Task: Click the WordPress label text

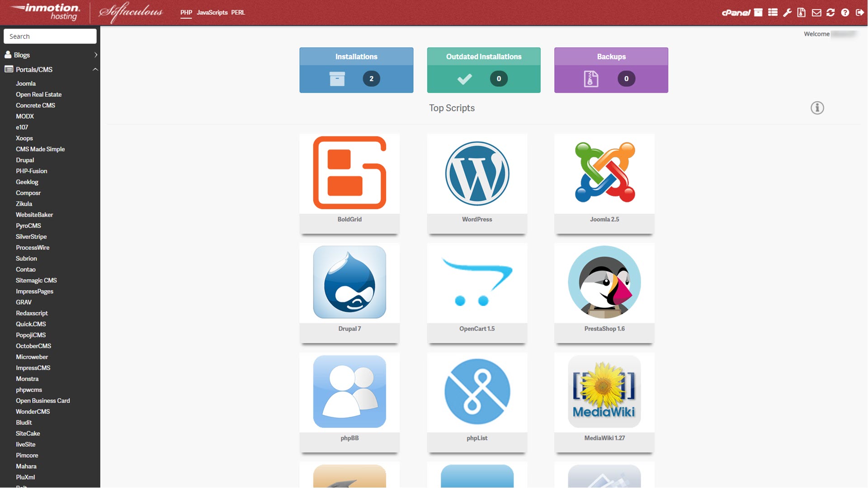Action: tap(477, 219)
